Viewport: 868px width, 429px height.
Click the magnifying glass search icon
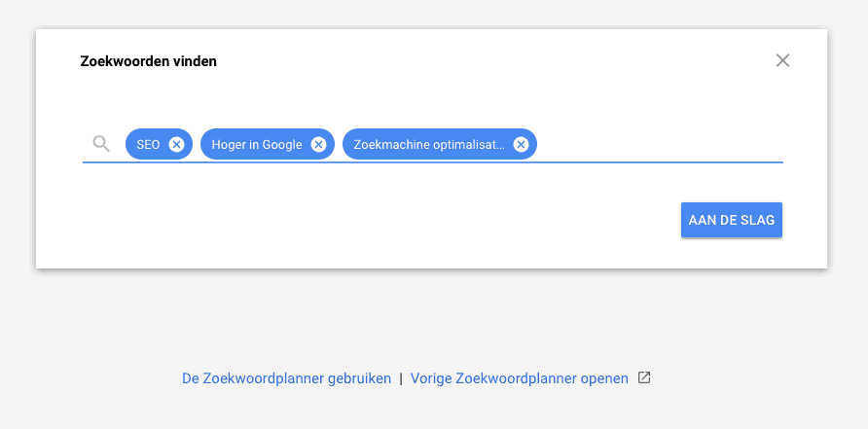pos(101,145)
